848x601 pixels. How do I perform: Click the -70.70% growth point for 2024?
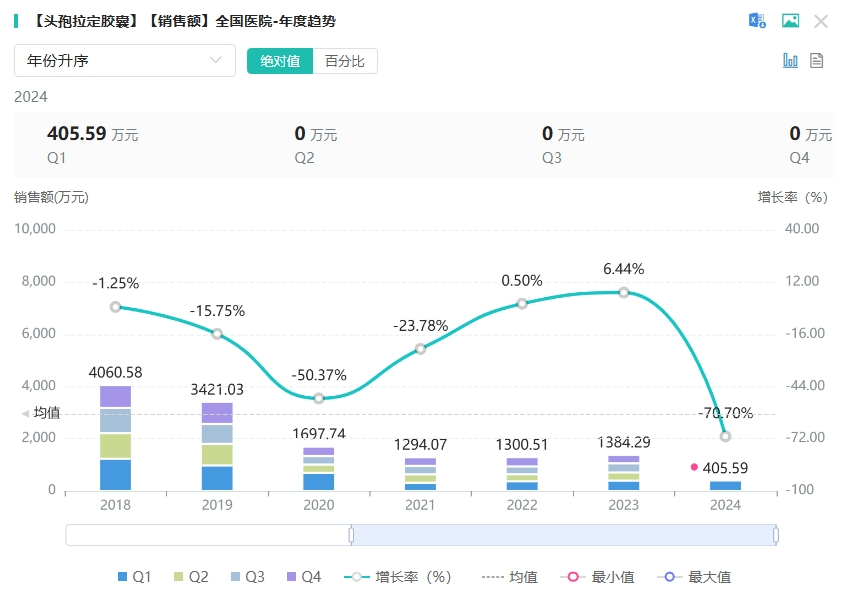725,436
